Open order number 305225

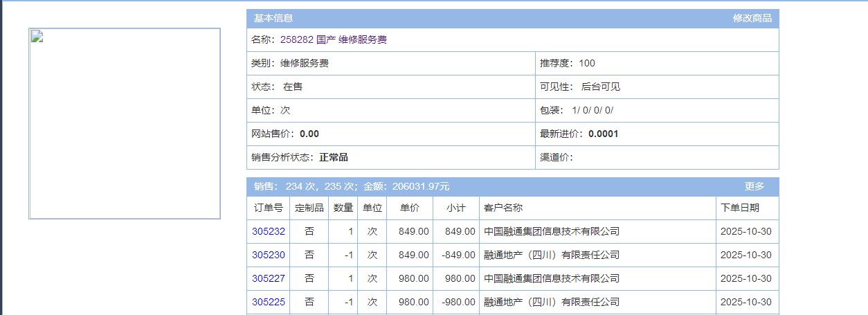[x=268, y=302]
